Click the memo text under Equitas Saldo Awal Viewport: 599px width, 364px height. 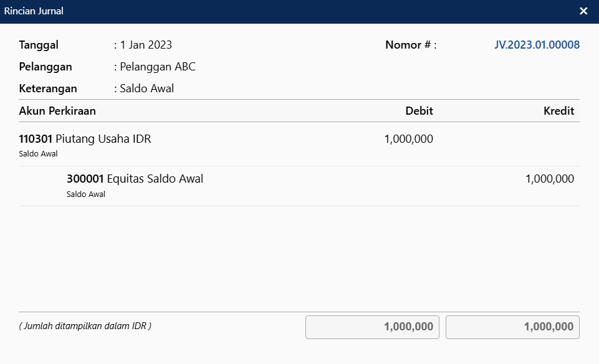click(x=86, y=194)
